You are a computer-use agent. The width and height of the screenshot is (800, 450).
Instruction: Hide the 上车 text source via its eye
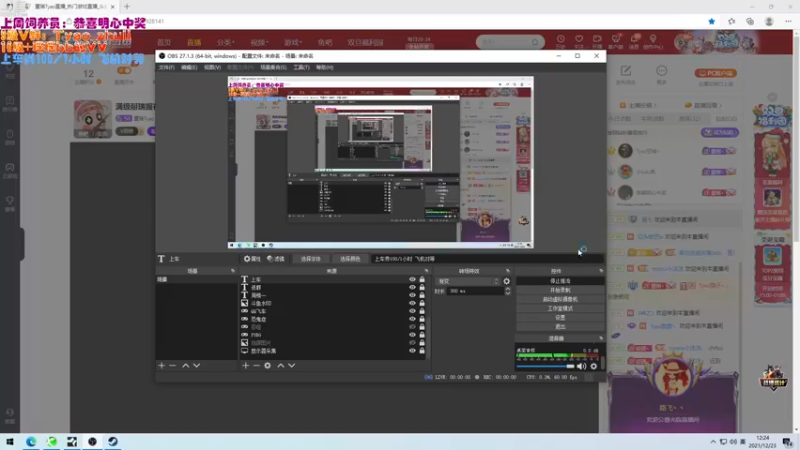412,280
